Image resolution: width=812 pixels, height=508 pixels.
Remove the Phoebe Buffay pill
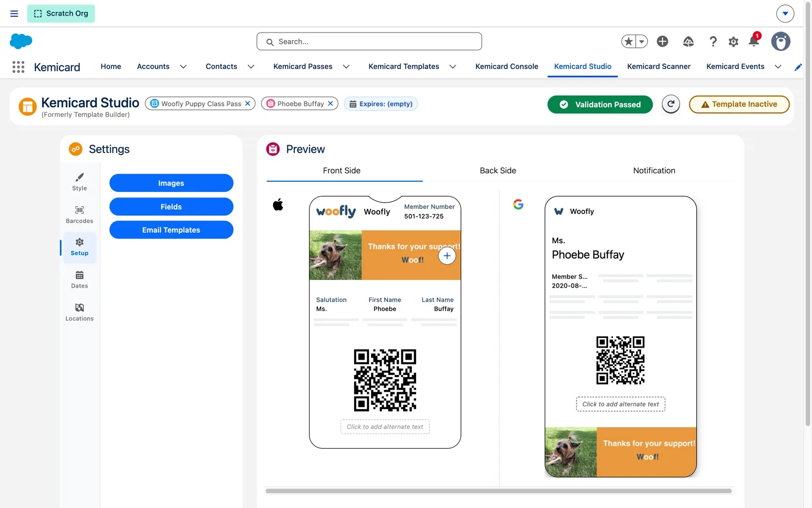pyautogui.click(x=330, y=104)
